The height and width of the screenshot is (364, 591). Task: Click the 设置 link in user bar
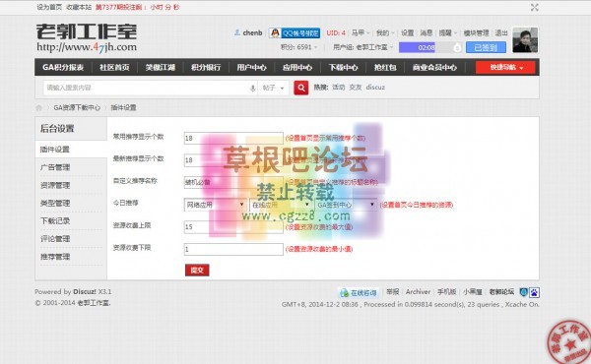point(407,33)
